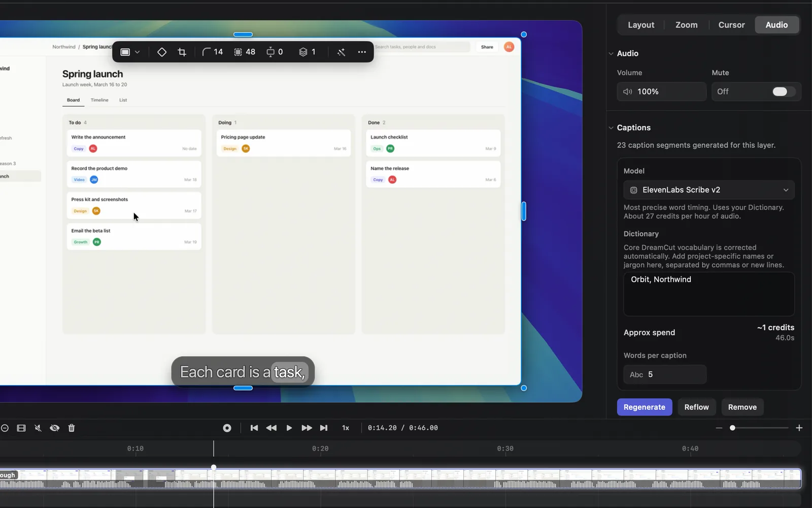Select the crop tool

coord(182,52)
